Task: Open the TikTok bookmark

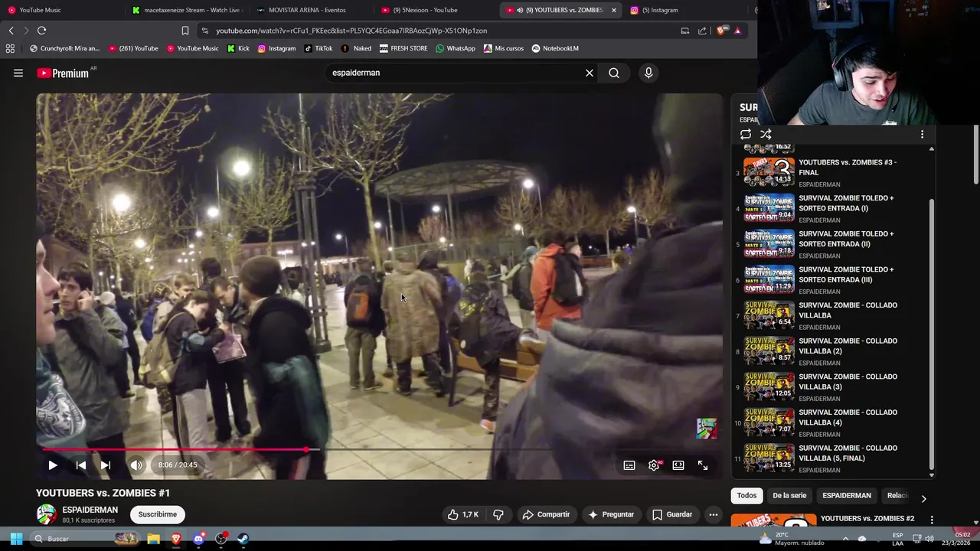Action: (x=318, y=48)
